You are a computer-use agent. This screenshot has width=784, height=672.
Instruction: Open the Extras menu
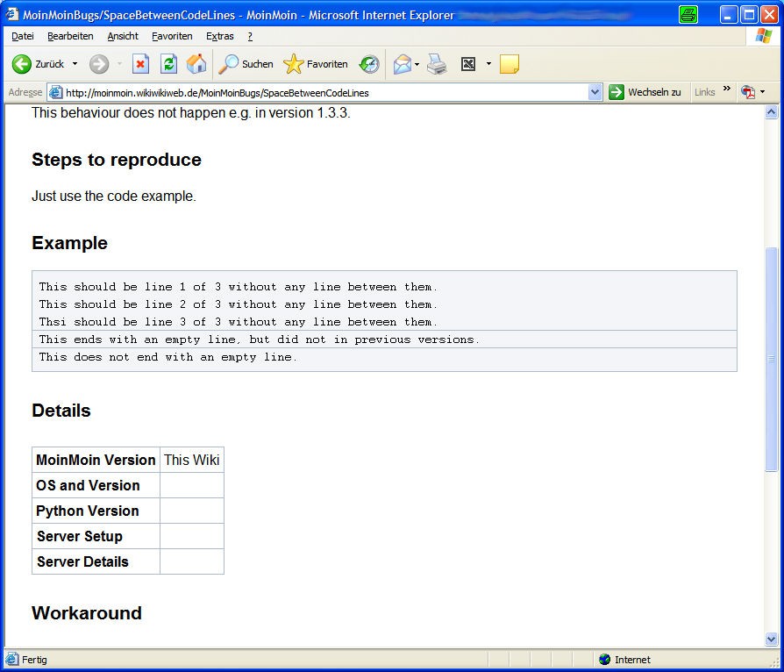220,36
